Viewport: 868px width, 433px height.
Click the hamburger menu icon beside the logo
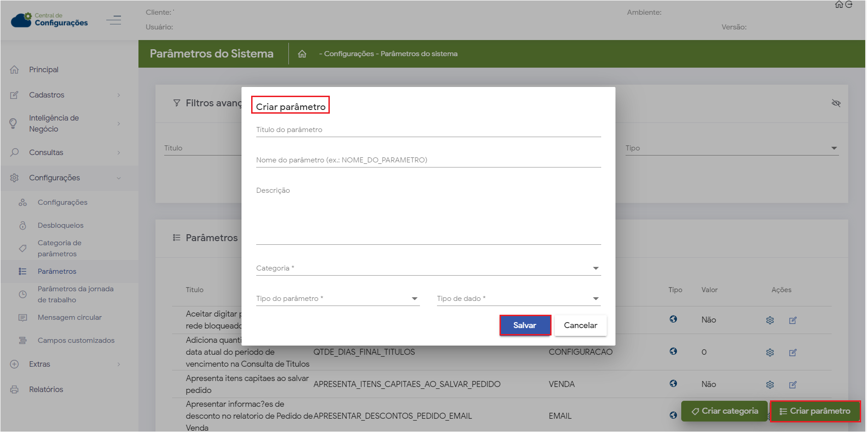pyautogui.click(x=113, y=20)
